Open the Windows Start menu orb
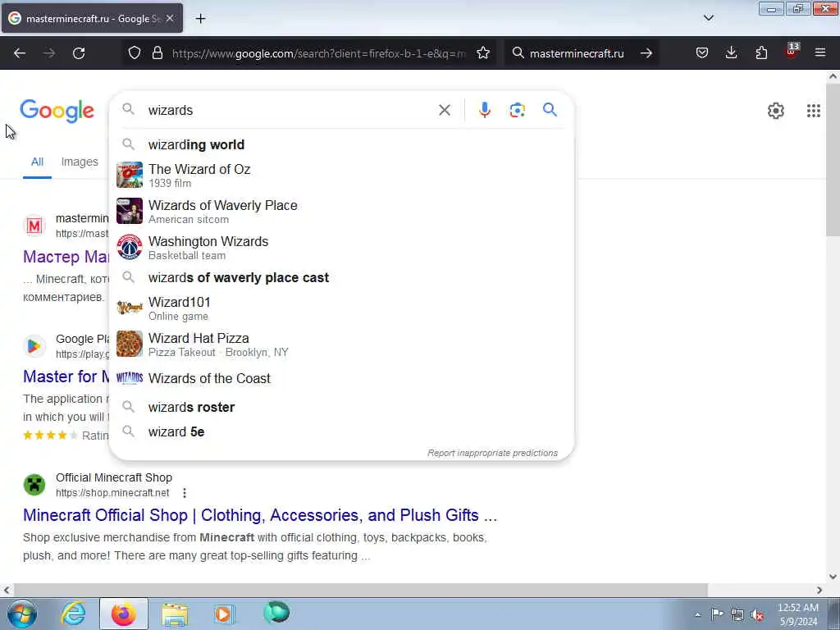 (x=22, y=614)
